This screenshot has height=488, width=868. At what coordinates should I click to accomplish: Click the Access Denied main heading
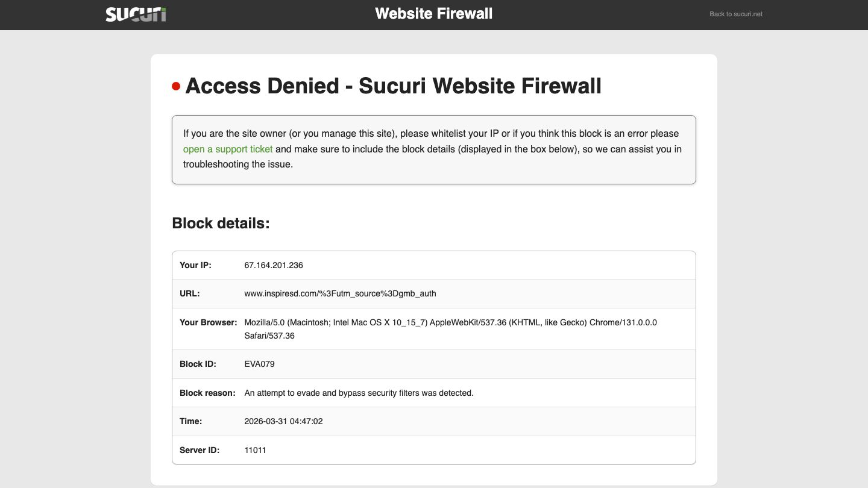click(393, 86)
